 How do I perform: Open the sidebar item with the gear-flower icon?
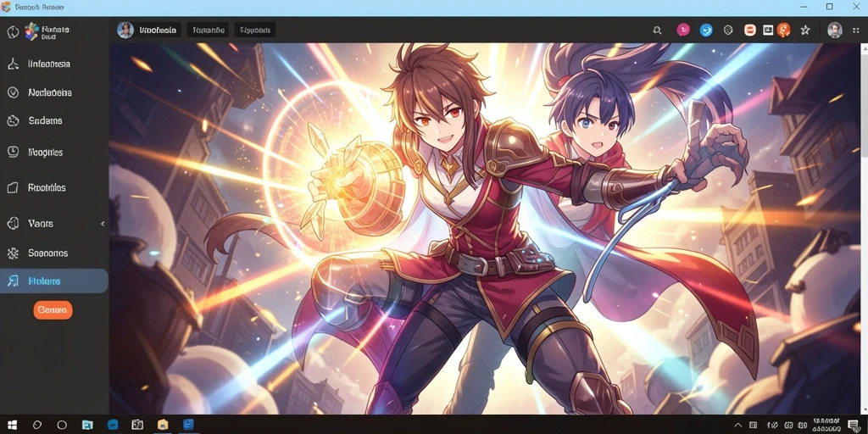tap(54, 253)
